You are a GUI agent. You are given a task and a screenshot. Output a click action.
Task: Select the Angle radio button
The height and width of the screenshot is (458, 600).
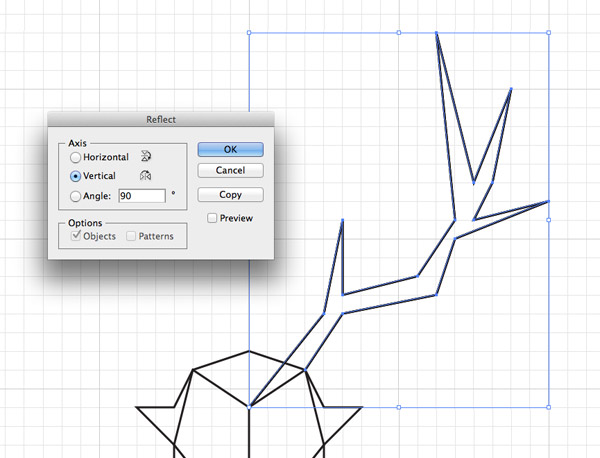point(76,196)
